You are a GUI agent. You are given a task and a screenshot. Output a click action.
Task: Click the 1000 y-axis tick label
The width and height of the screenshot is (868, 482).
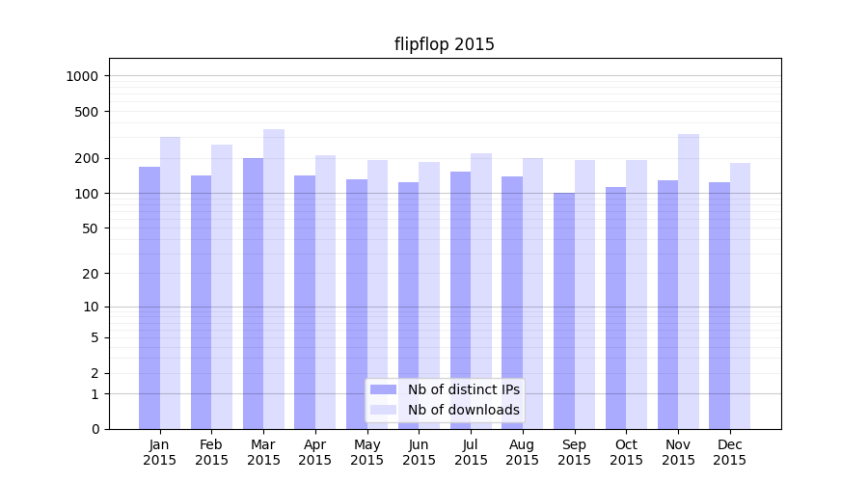point(82,76)
